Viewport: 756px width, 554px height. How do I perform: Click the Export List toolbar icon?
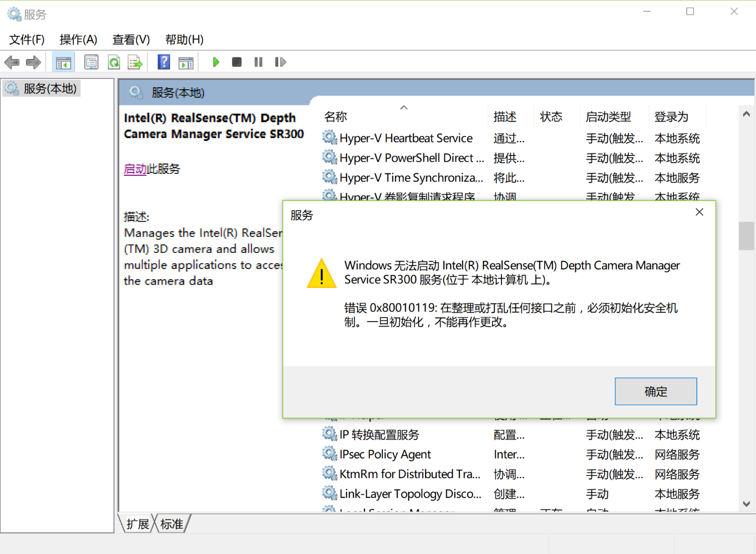tap(135, 63)
